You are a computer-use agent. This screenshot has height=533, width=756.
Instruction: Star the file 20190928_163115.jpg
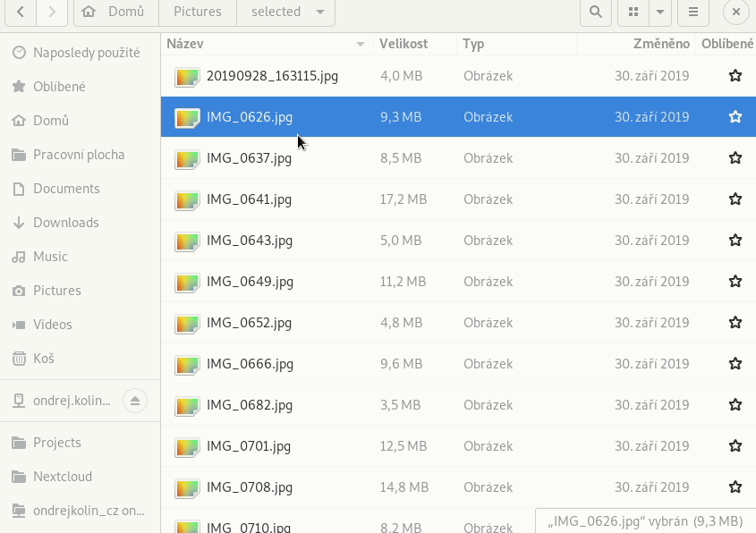pos(735,76)
